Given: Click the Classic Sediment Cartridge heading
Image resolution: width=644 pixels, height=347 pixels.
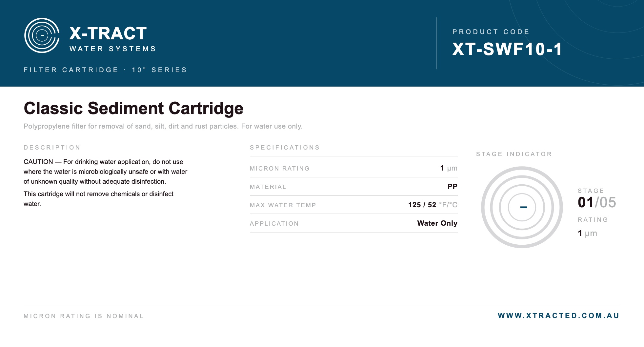Looking at the screenshot, I should tap(133, 108).
